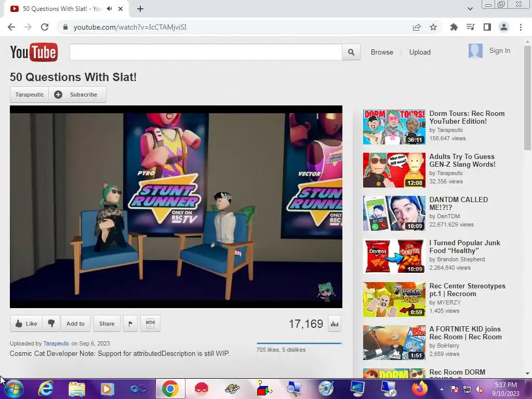Open the transcript icon beside flag

pyautogui.click(x=150, y=323)
